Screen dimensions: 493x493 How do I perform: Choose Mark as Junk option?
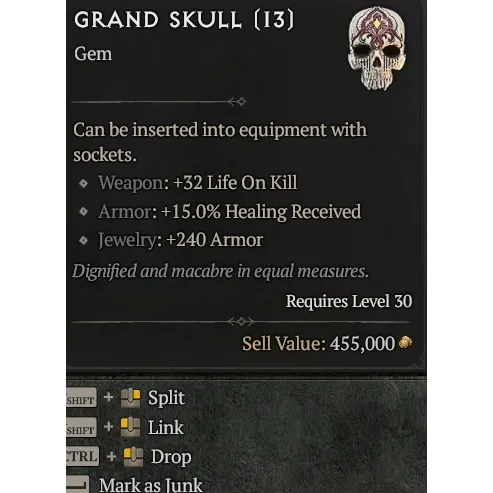[151, 485]
